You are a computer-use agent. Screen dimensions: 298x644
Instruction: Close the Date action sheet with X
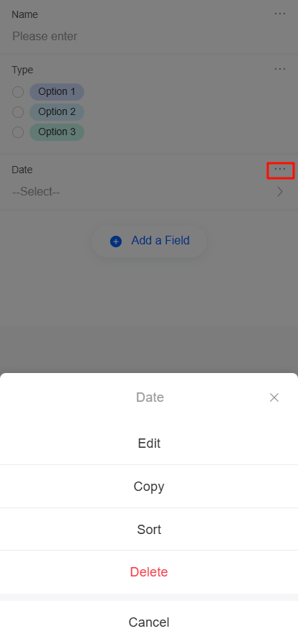(274, 397)
